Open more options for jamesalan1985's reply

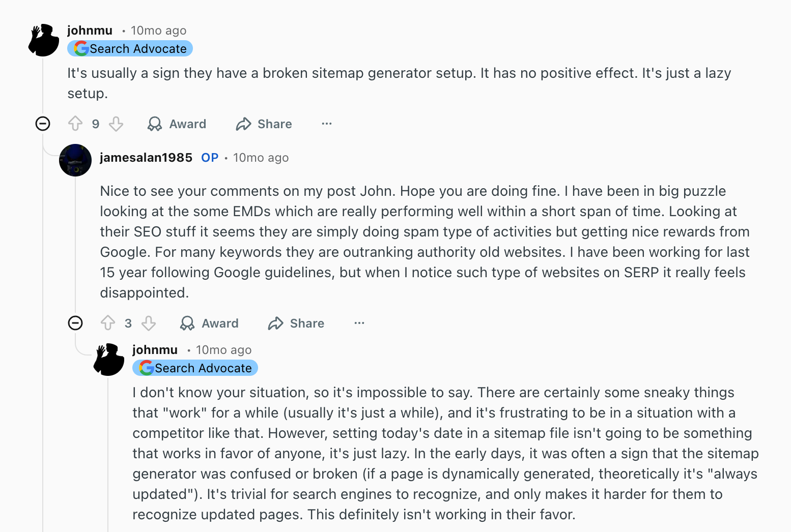click(x=359, y=323)
